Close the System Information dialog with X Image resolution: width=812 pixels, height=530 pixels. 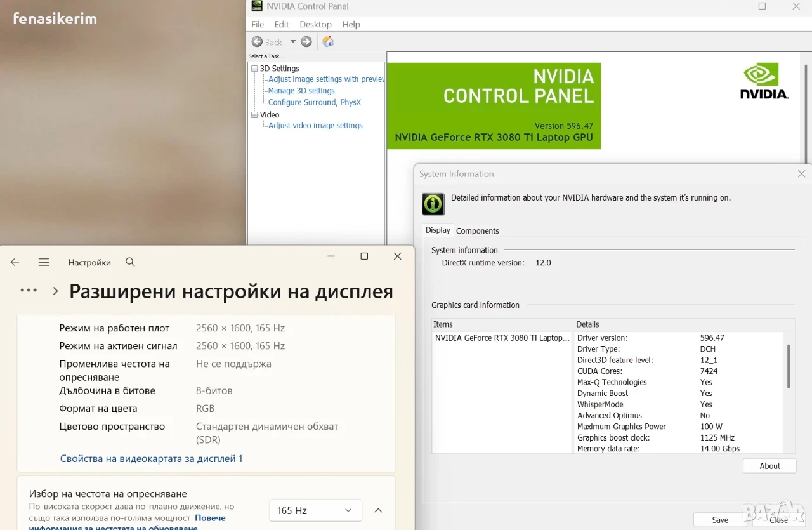point(801,174)
